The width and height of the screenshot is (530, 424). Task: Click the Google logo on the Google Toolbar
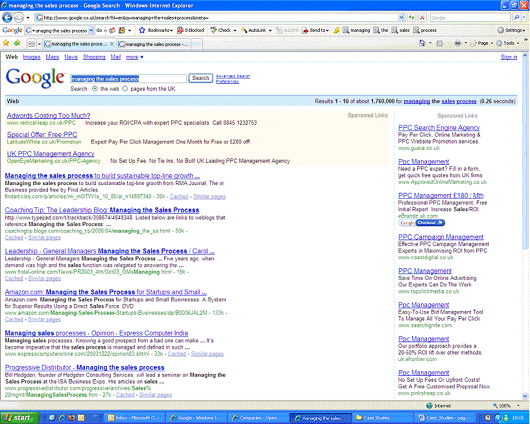coord(12,30)
